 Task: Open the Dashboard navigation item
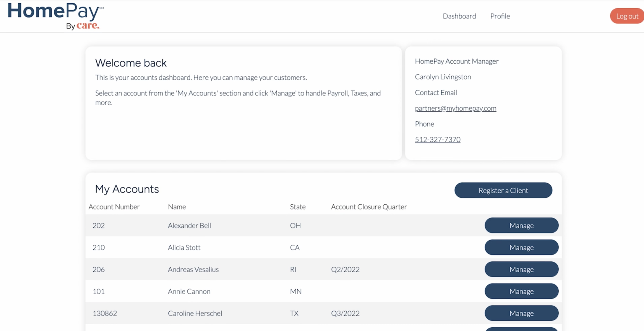[459, 16]
